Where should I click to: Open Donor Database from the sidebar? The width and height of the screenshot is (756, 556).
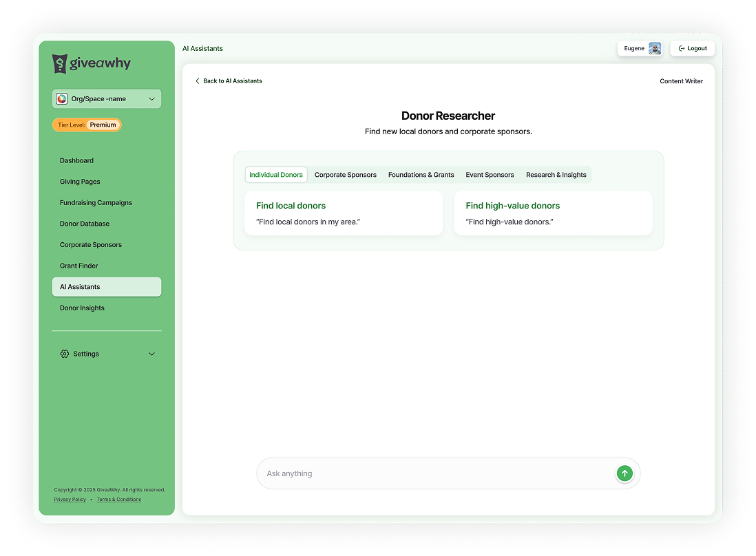pos(84,223)
